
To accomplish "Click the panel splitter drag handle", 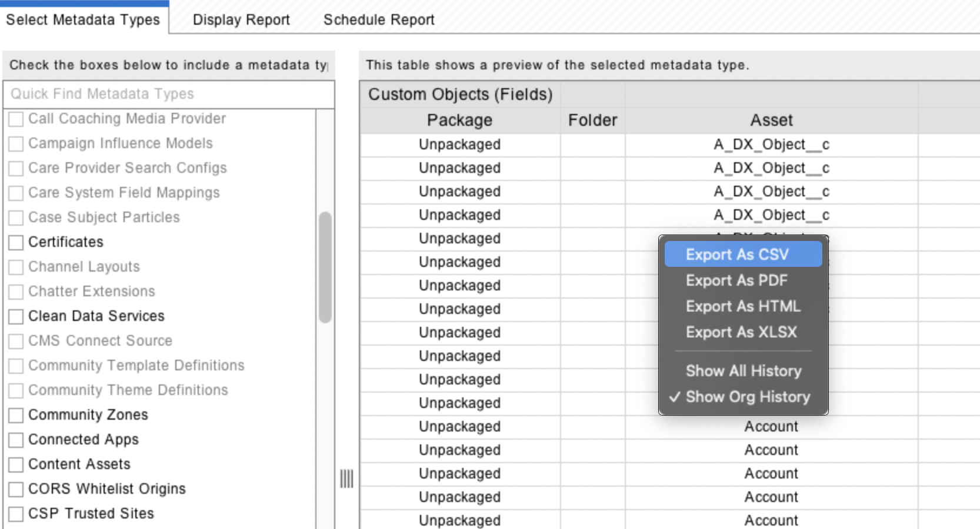I will click(x=346, y=478).
